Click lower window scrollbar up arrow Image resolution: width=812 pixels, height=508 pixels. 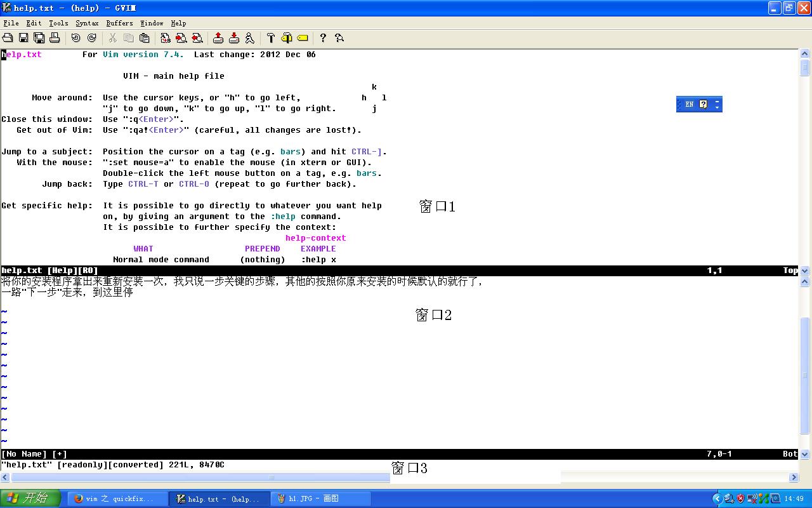[x=805, y=281]
